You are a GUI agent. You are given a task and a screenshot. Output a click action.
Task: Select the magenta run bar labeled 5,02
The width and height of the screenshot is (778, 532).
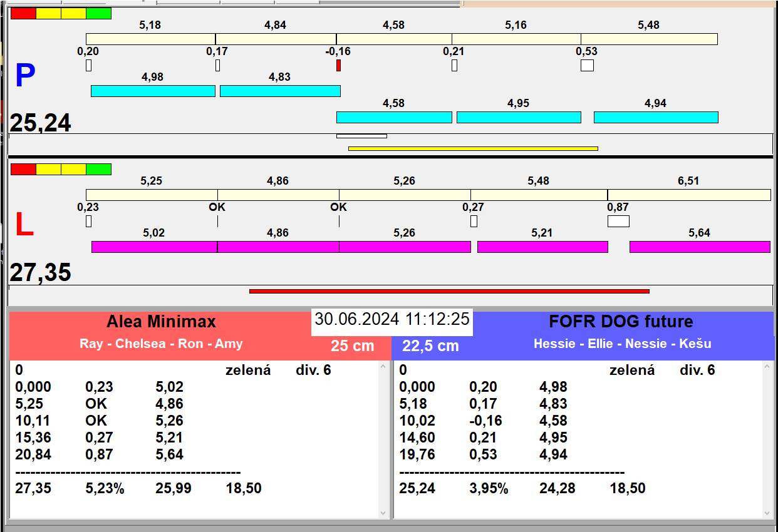click(154, 247)
